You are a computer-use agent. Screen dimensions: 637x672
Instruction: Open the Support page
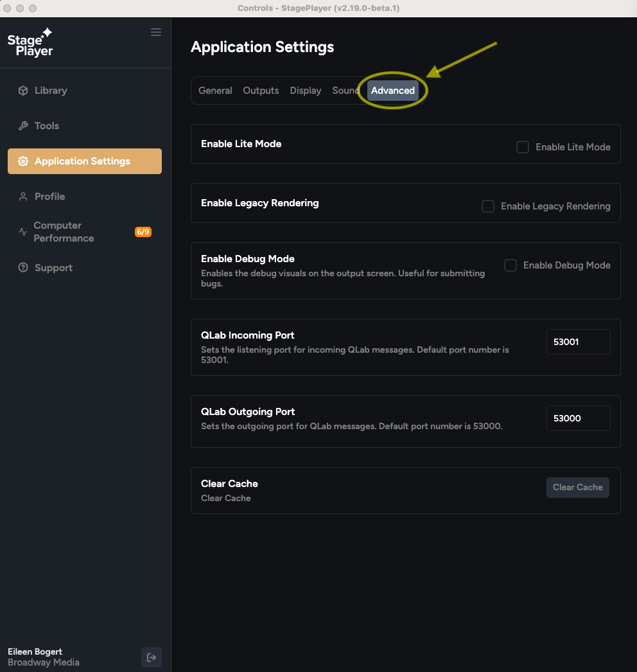85,267
